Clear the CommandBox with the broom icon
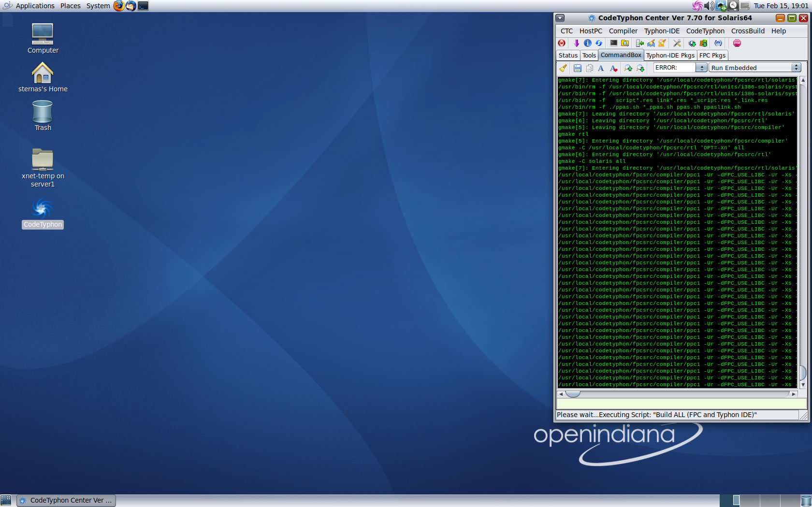Viewport: 812px width, 507px height. (563, 68)
